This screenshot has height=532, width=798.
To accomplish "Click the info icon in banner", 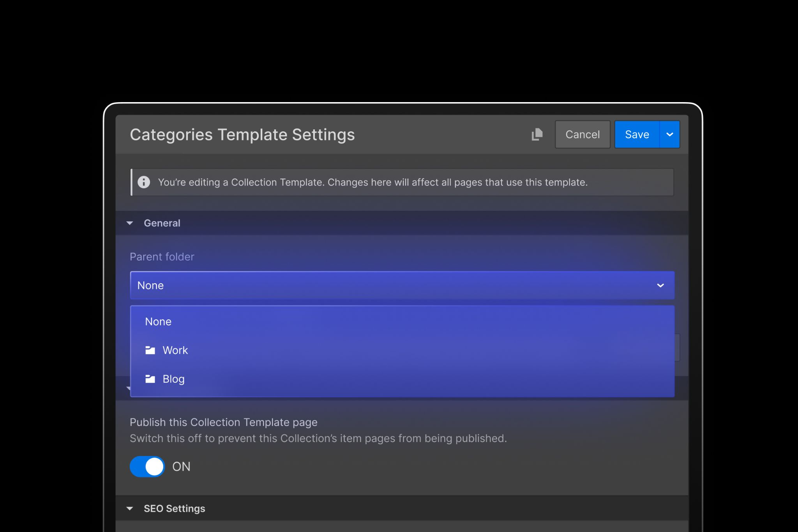I will 144,182.
